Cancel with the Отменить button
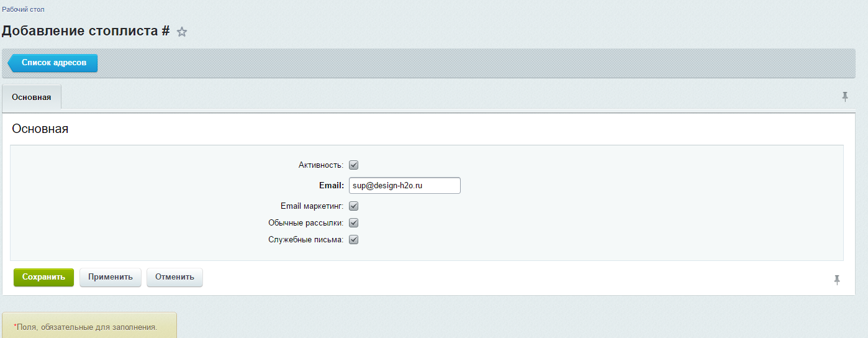 pyautogui.click(x=174, y=277)
